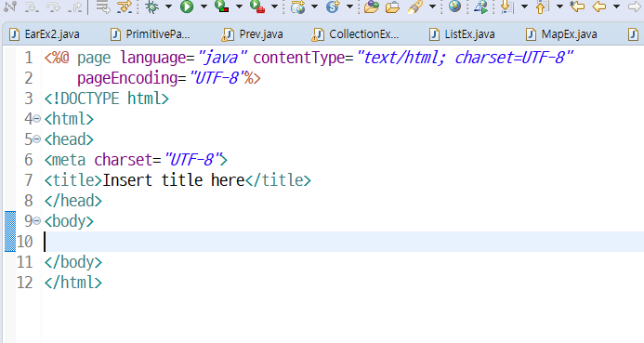644x343 pixels.
Task: Click the Drop to Frame icon
Action: (102, 7)
